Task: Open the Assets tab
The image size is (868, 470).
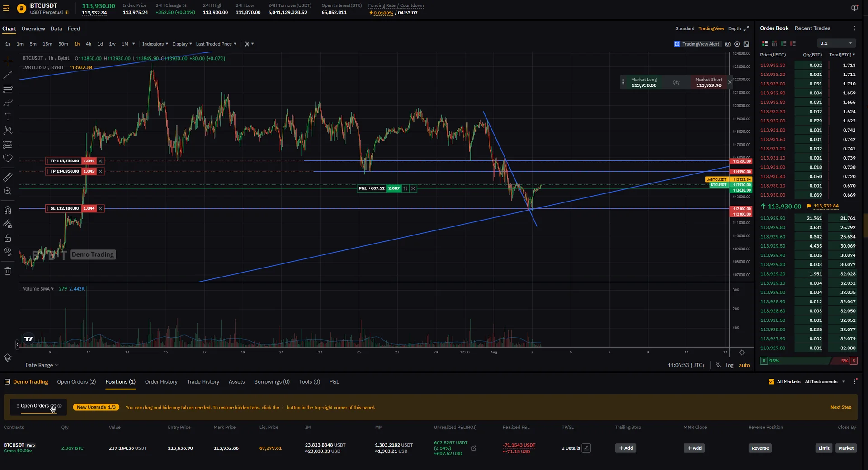Action: [x=236, y=382]
